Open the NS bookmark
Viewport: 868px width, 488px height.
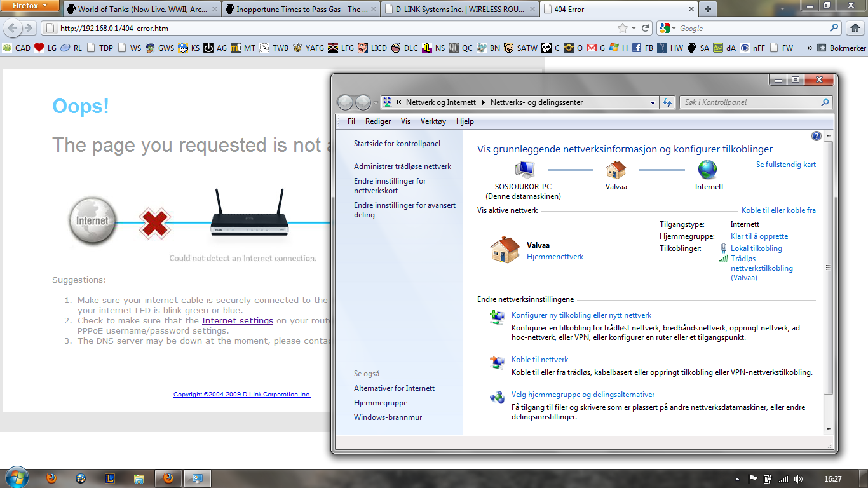click(x=433, y=48)
